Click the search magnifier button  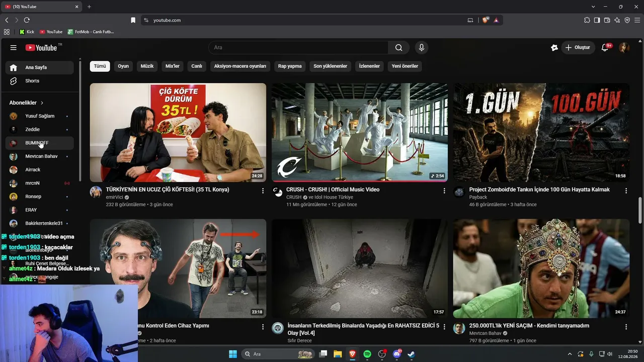(x=398, y=48)
